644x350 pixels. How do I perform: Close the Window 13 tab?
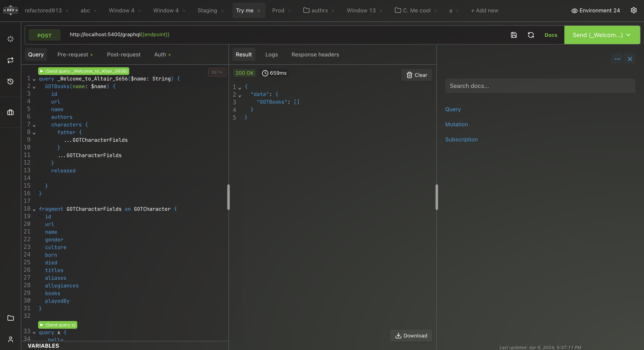[x=381, y=11]
